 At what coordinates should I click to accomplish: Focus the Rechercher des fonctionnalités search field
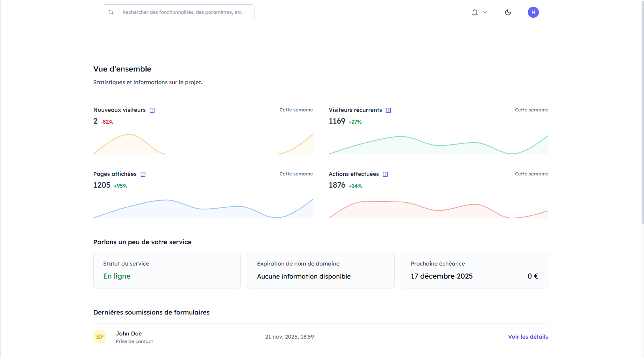click(x=186, y=12)
